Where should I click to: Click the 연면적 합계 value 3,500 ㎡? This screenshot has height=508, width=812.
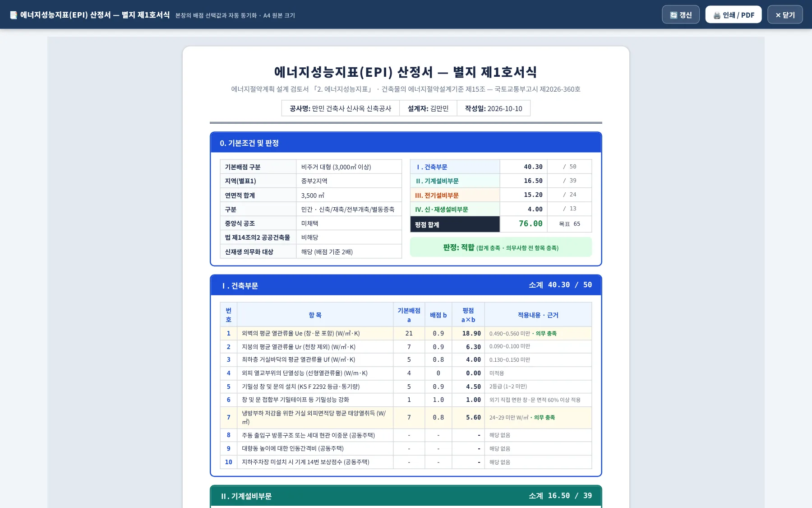coord(349,195)
